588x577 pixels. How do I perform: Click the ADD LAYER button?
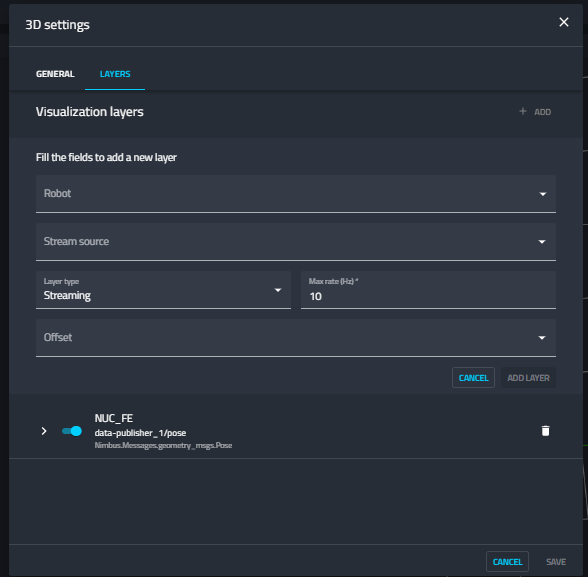coord(528,378)
